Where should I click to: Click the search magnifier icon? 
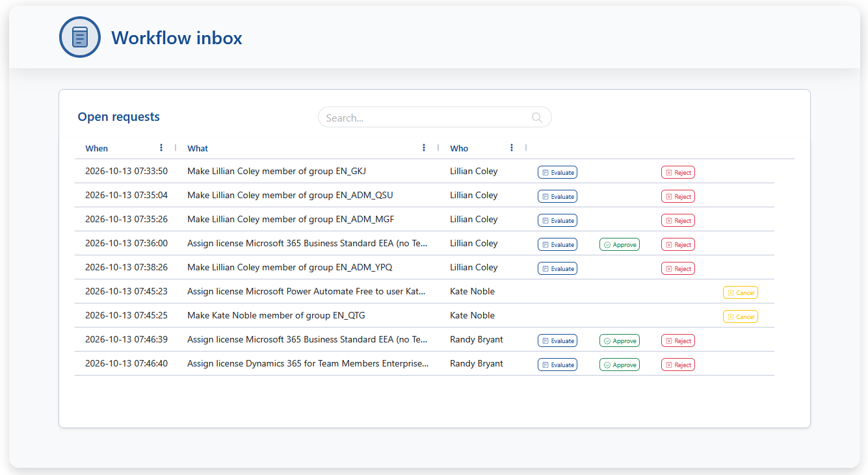pyautogui.click(x=537, y=118)
